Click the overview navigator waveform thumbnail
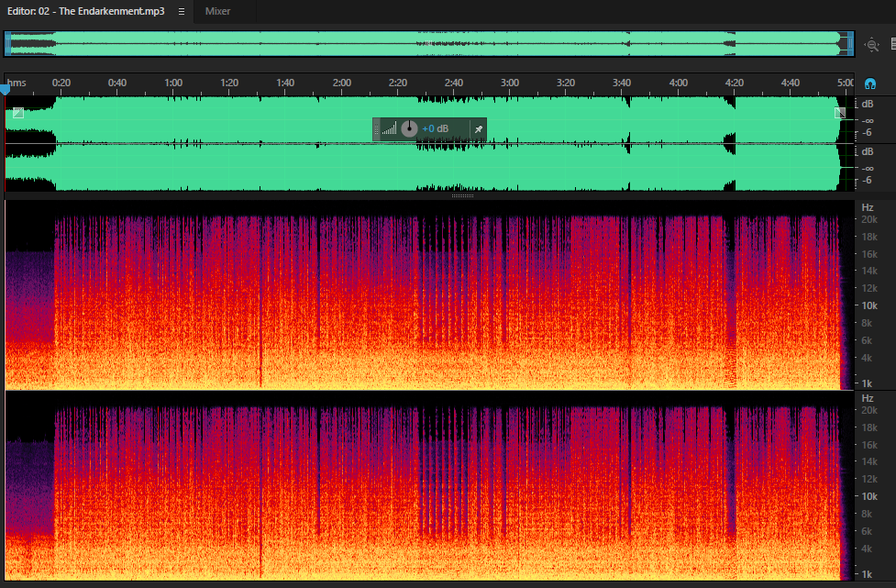The image size is (896, 588). tap(429, 44)
